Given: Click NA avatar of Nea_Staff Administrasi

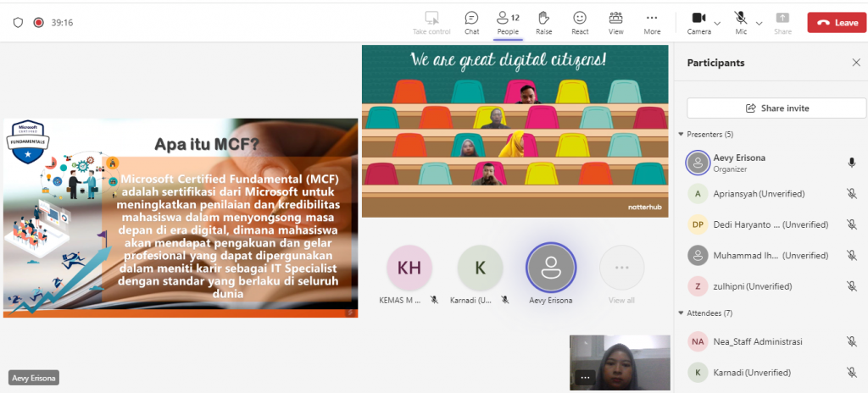Looking at the screenshot, I should tap(698, 341).
